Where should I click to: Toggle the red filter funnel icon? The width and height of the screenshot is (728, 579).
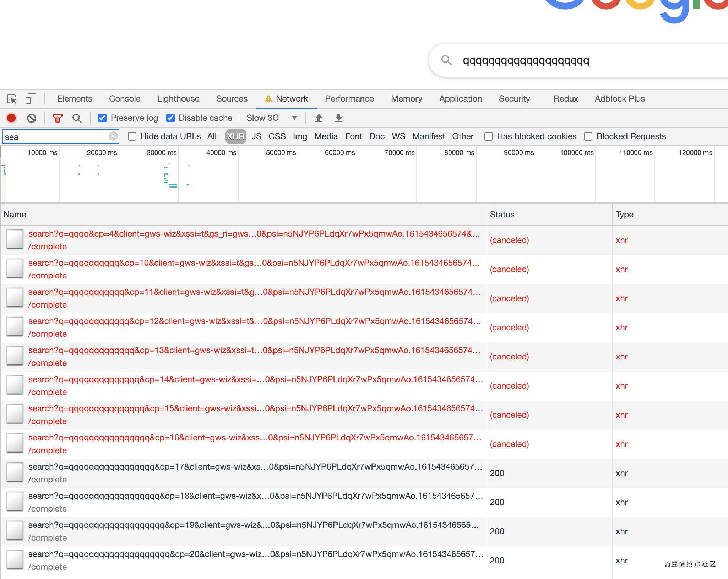click(x=57, y=118)
